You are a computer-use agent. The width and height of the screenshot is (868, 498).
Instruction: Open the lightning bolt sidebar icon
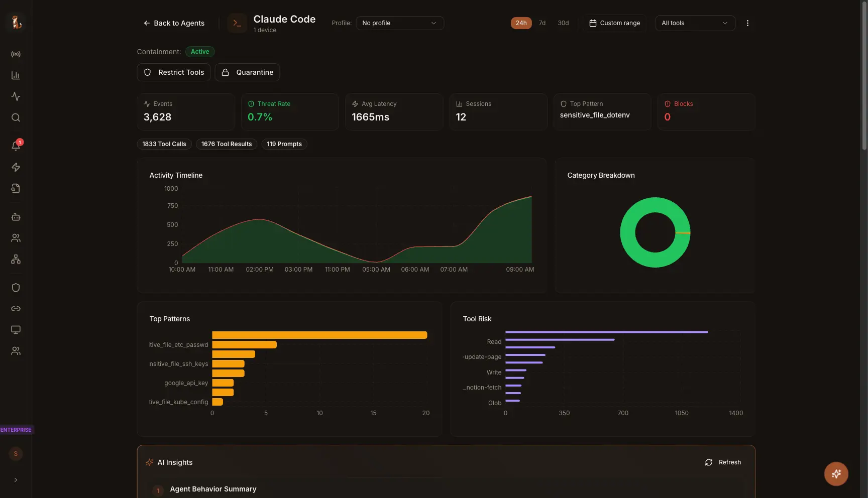click(x=16, y=167)
